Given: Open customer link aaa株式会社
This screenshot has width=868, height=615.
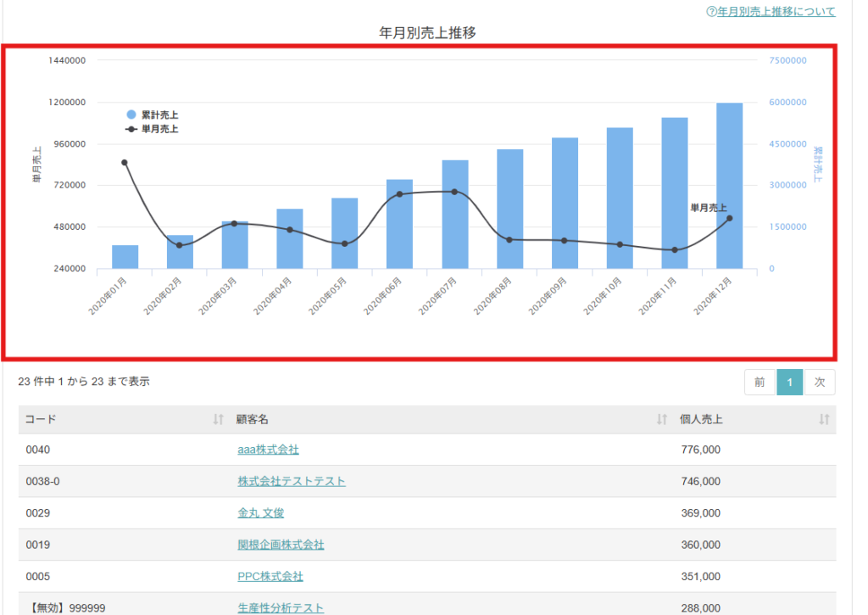Looking at the screenshot, I should click(x=268, y=450).
